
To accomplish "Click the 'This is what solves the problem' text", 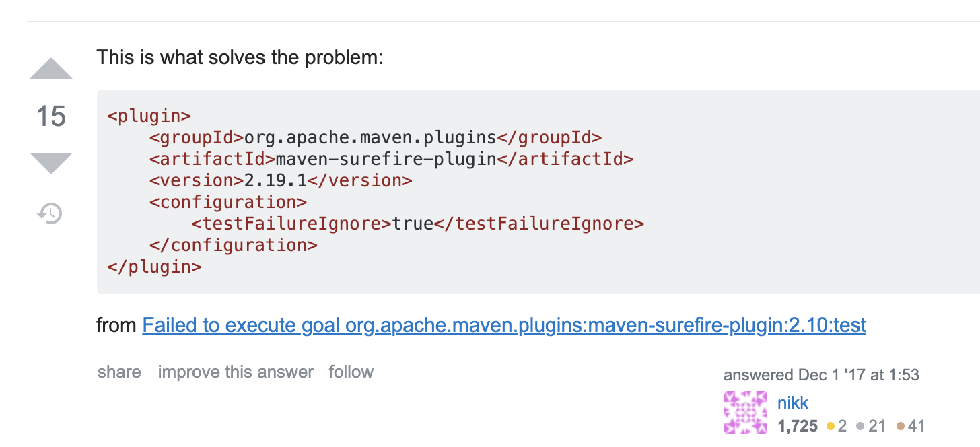I will [x=240, y=57].
